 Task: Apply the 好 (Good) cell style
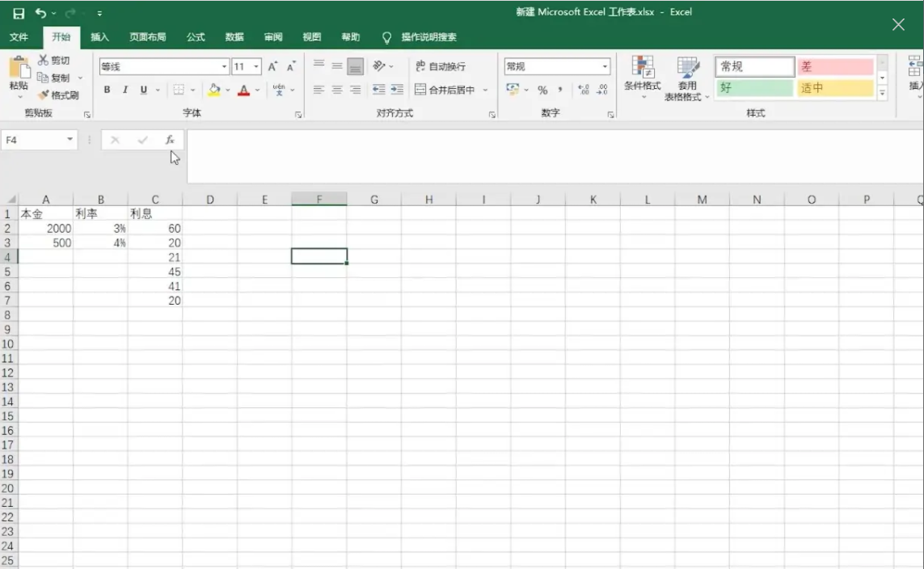pyautogui.click(x=754, y=88)
